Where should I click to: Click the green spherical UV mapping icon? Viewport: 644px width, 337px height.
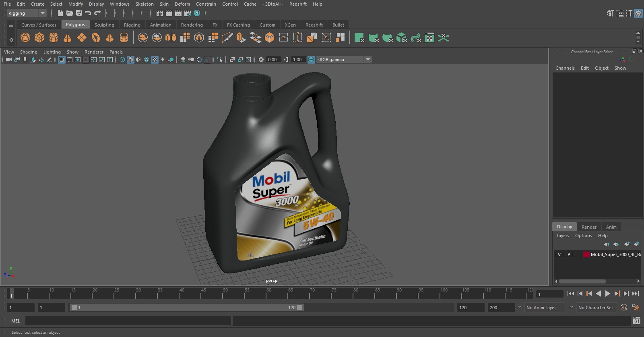pyautogui.click(x=388, y=38)
